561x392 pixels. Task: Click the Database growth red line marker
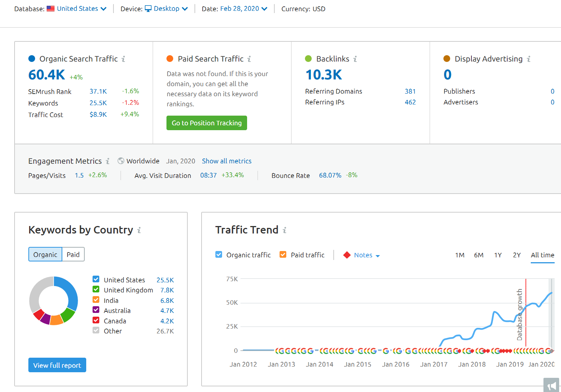(526, 313)
